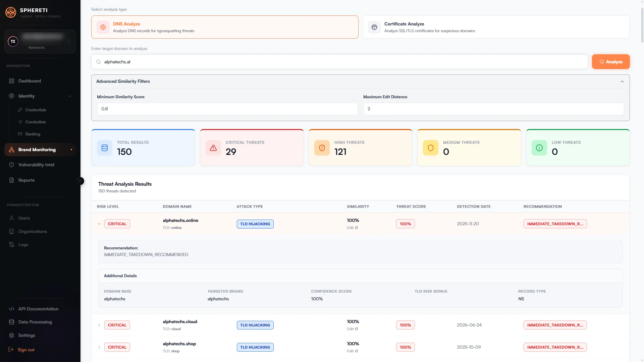The image size is (644, 362).
Task: Open Banking under Identity
Action: click(33, 134)
